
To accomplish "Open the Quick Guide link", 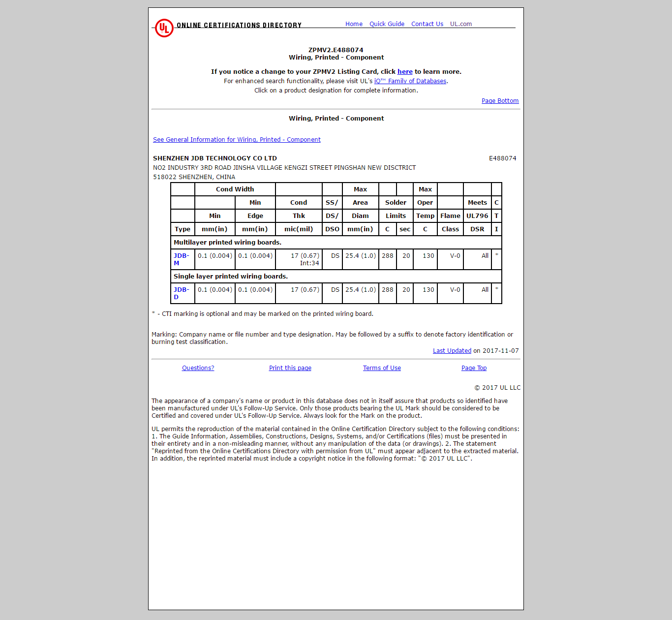I will coord(387,24).
